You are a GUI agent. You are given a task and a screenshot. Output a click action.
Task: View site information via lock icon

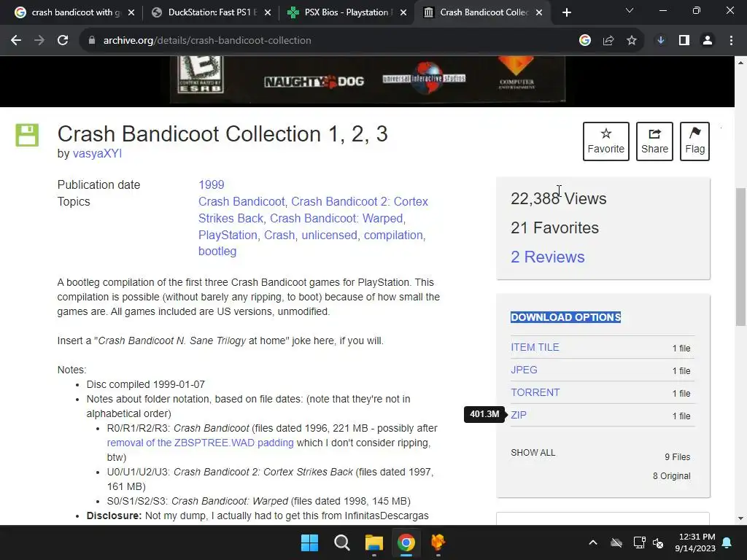pyautogui.click(x=91, y=41)
